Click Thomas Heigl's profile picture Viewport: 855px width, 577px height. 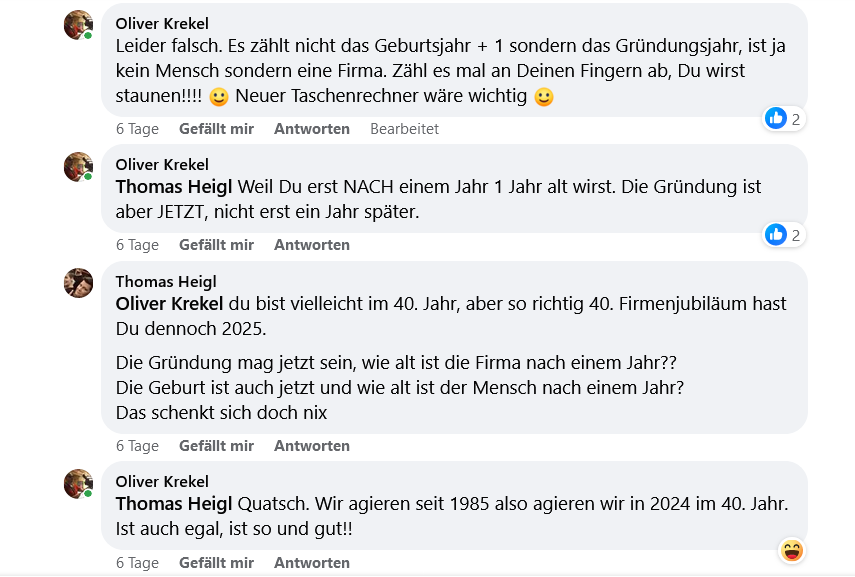[78, 283]
